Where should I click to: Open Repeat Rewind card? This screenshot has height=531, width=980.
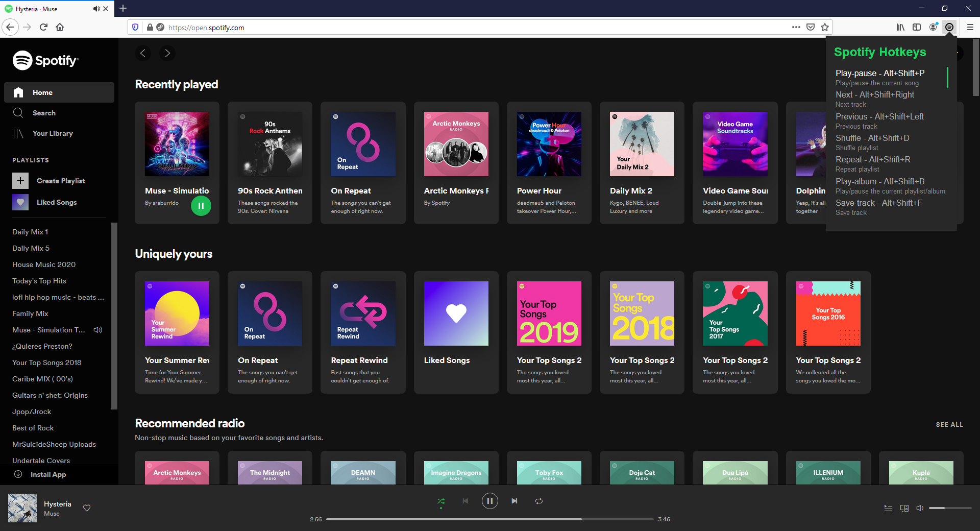coord(363,332)
